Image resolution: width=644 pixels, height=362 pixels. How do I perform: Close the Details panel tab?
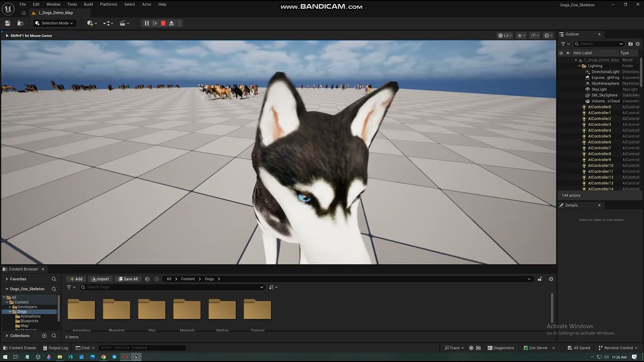click(x=599, y=205)
